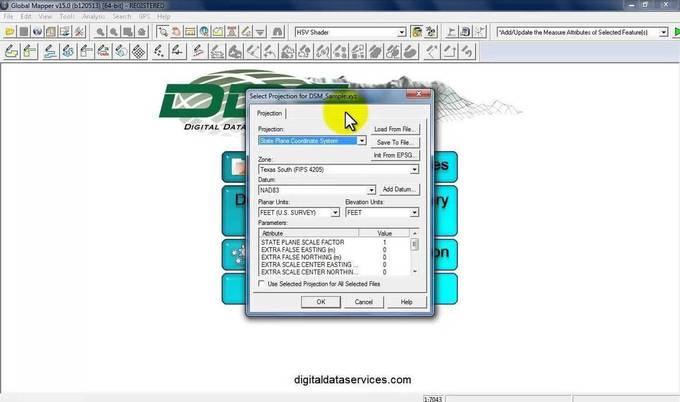Expand the Zone dropdown showing Texas South
This screenshot has height=402, width=680.
tap(412, 170)
